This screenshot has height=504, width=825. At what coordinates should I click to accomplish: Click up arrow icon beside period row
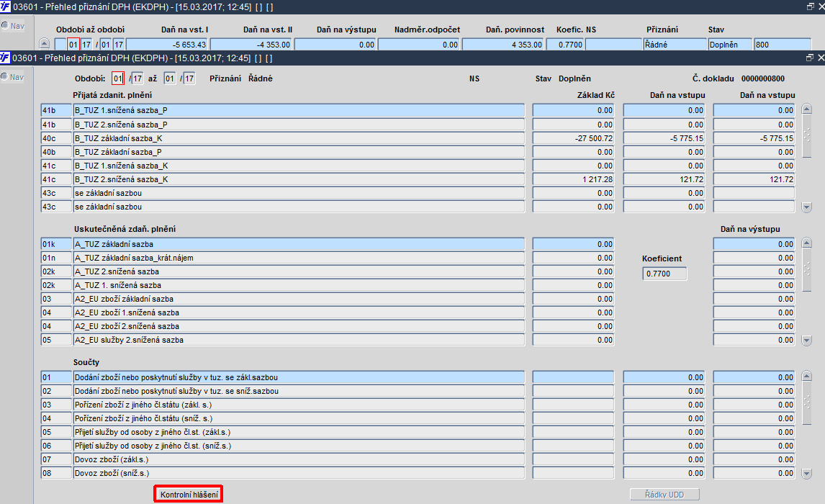pyautogui.click(x=45, y=44)
